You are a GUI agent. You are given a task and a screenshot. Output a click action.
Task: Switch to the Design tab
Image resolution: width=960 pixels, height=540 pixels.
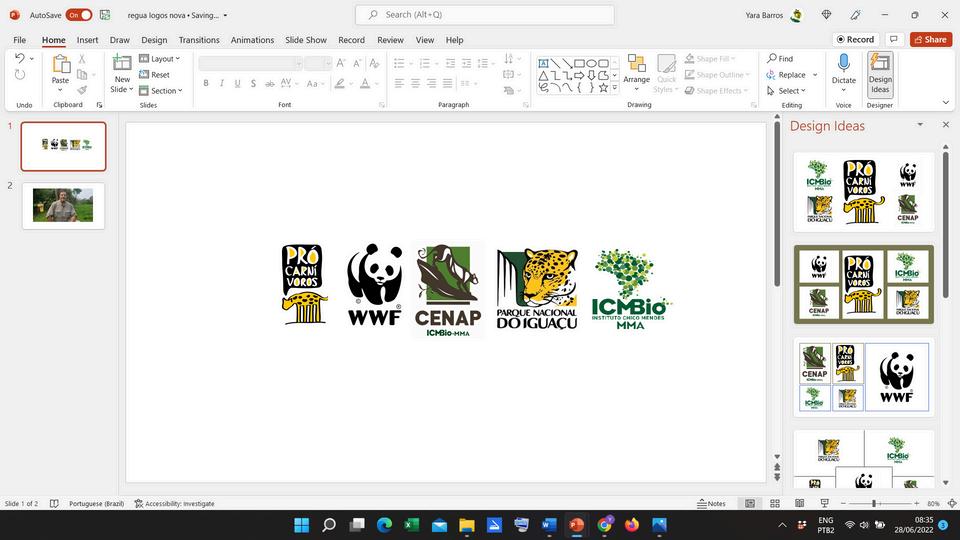(x=154, y=40)
